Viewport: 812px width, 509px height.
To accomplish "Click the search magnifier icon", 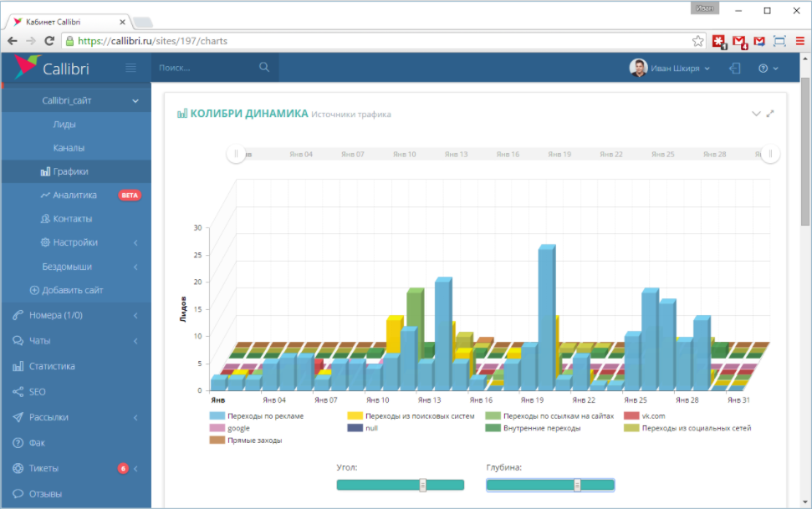I will pyautogui.click(x=264, y=68).
